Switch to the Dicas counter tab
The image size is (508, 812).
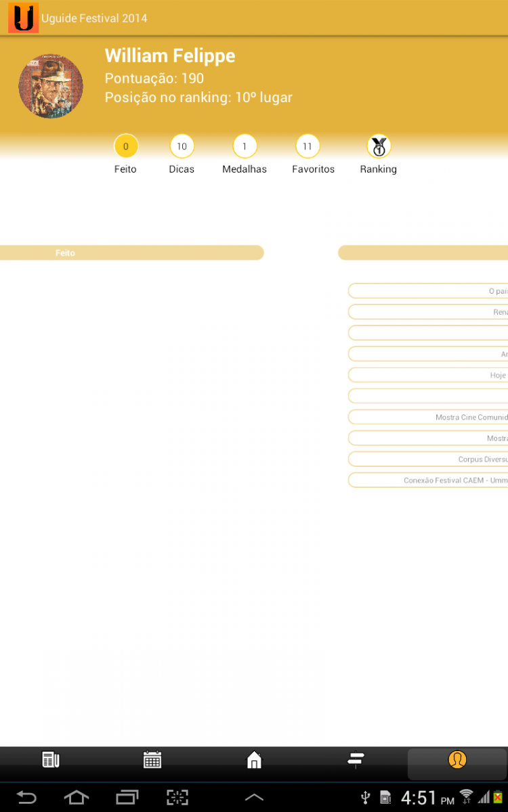[182, 146]
